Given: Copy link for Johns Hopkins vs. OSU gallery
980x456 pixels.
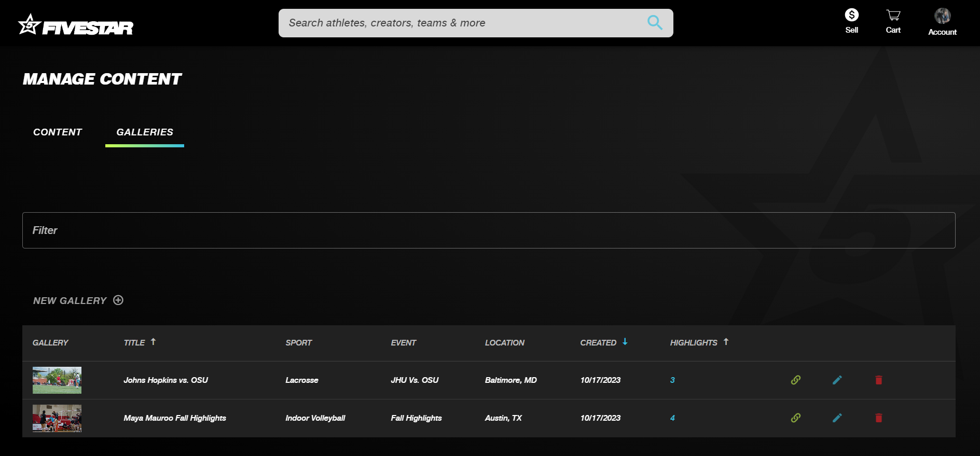Looking at the screenshot, I should coord(795,380).
